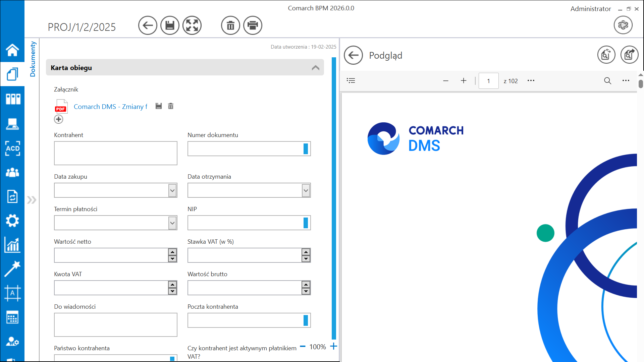Click the form zoom in plus button next to 100%
The width and height of the screenshot is (644, 362).
[333, 347]
